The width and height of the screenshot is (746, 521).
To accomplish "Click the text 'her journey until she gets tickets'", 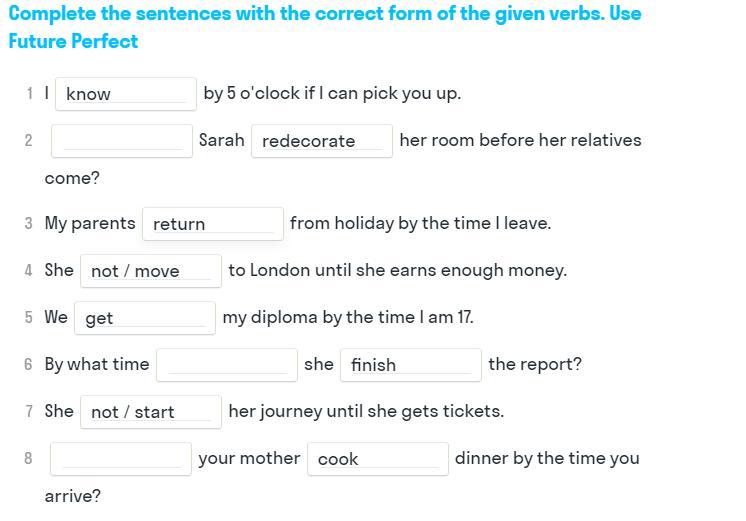I will [366, 411].
